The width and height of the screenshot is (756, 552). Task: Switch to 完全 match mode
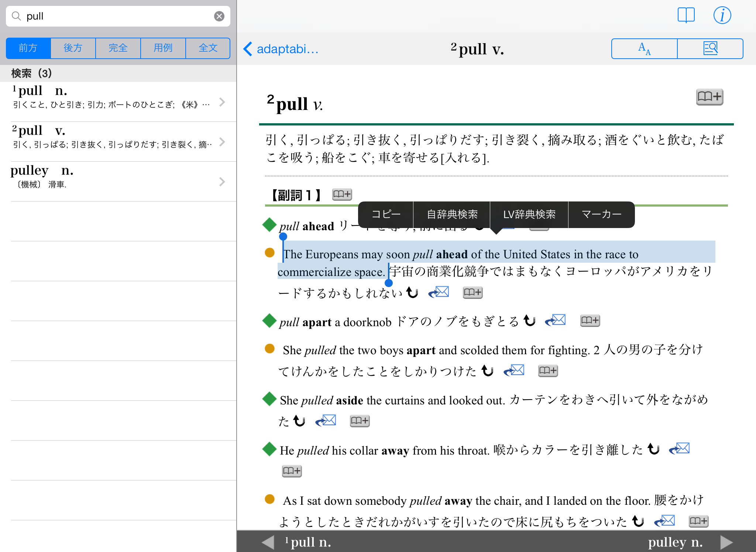pyautogui.click(x=118, y=48)
